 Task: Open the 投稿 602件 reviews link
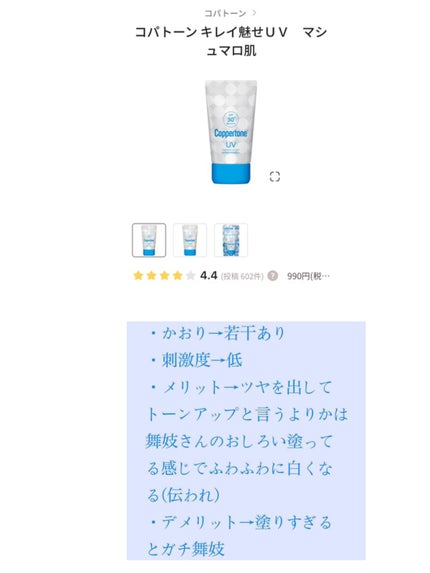242,276
